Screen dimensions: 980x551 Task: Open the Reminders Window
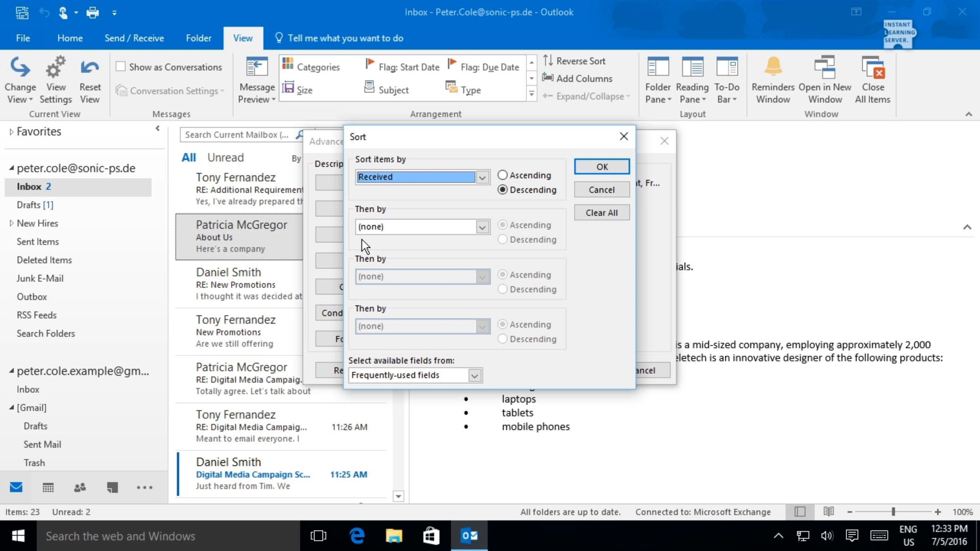772,79
